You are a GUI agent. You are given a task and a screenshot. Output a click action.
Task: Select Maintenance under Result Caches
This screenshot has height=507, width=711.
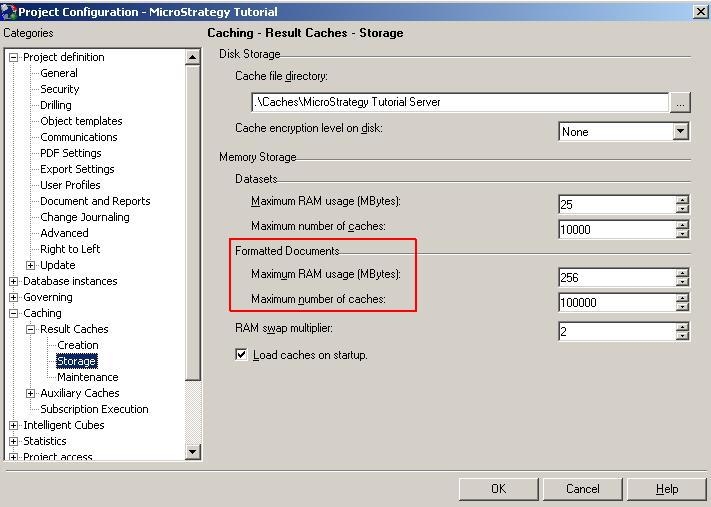tap(87, 377)
